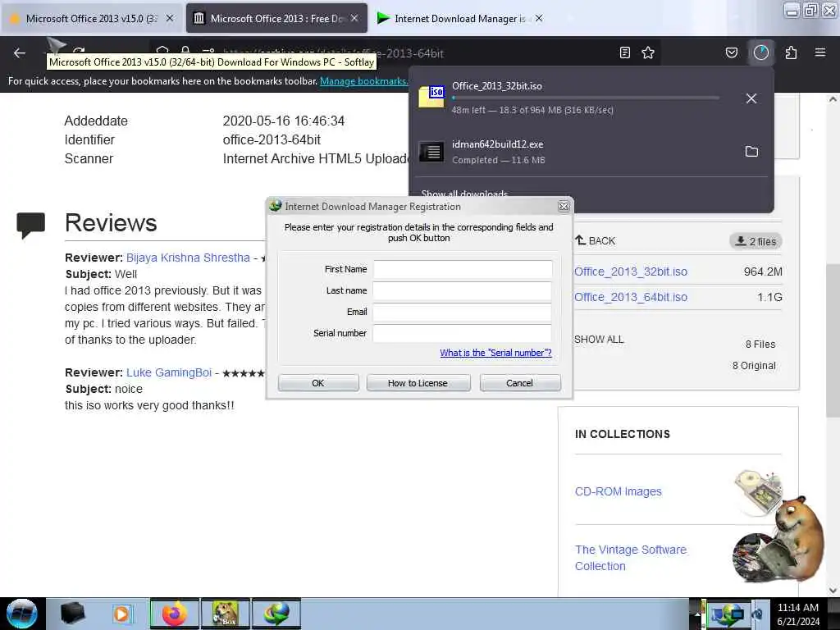840x630 pixels.
Task: Toggle the downloads progress toolbar icon
Action: point(761,52)
